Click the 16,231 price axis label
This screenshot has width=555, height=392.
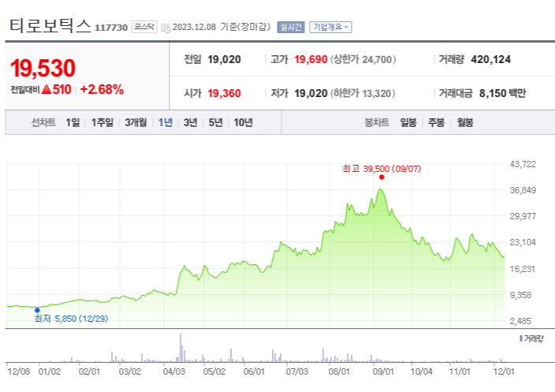click(x=522, y=269)
